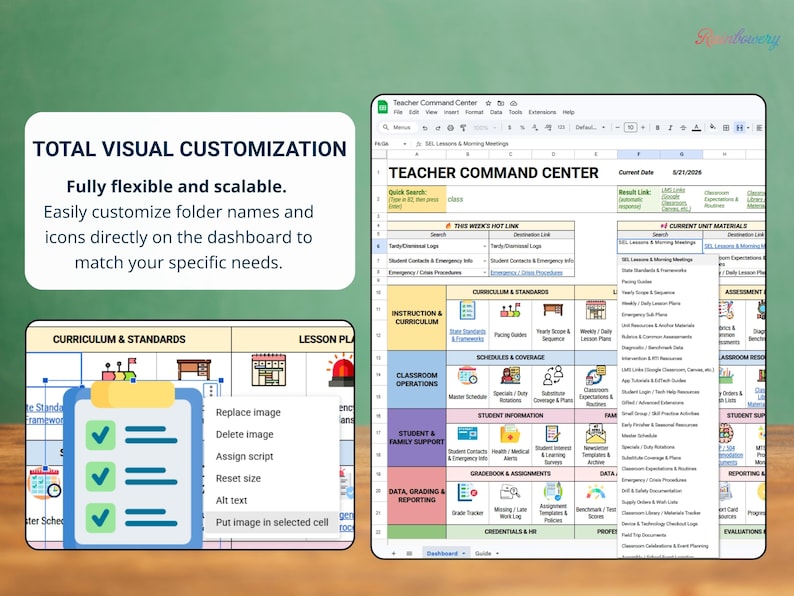Toggle bold formatting in the toolbar
Screen dimensions: 794x596
pos(657,128)
